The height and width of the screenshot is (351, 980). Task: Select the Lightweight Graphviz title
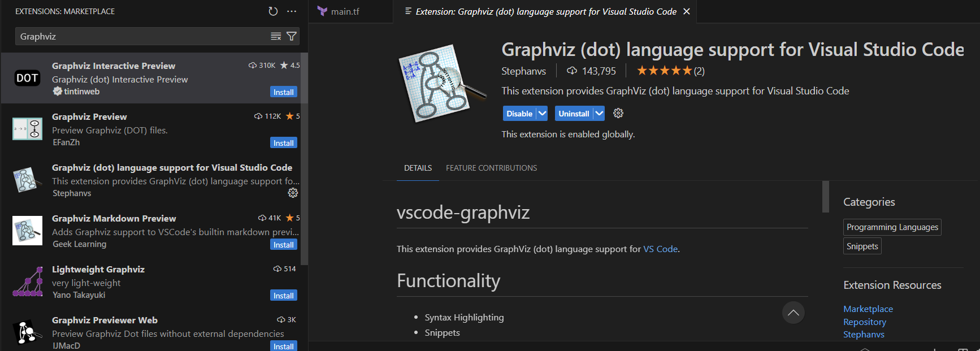pyautogui.click(x=98, y=269)
